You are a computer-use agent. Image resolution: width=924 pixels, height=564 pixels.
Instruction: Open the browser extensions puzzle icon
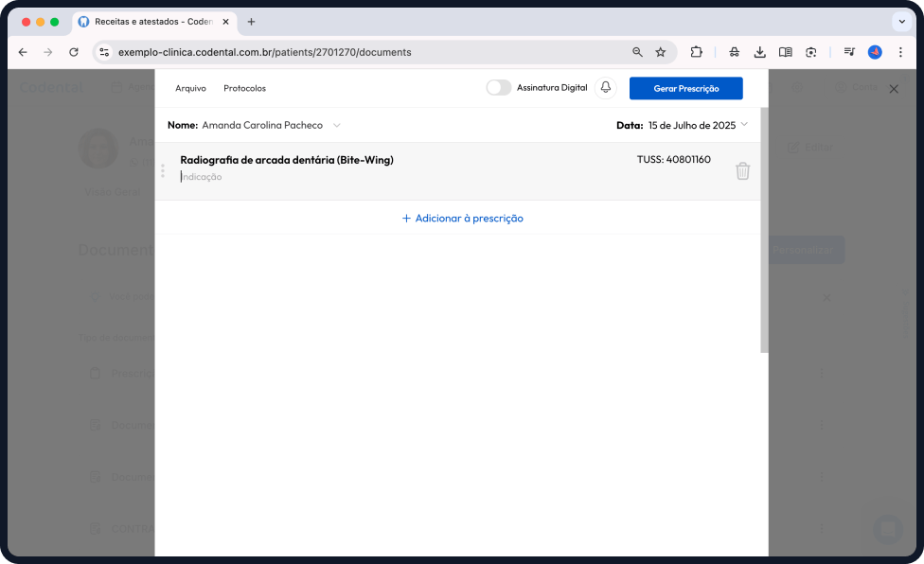point(696,52)
